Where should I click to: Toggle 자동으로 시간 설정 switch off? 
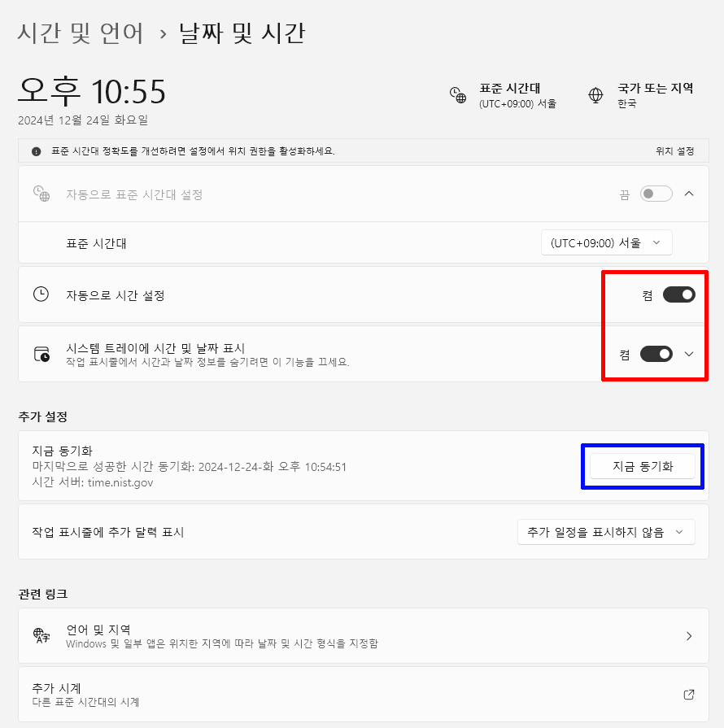(679, 294)
